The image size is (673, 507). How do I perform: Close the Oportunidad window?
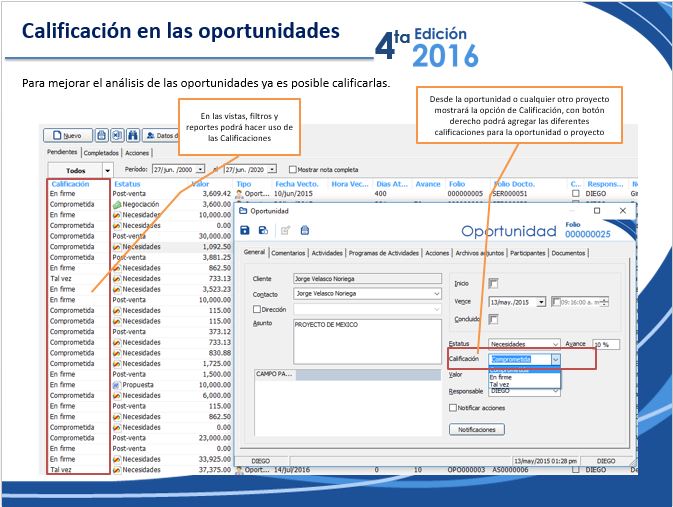(623, 210)
